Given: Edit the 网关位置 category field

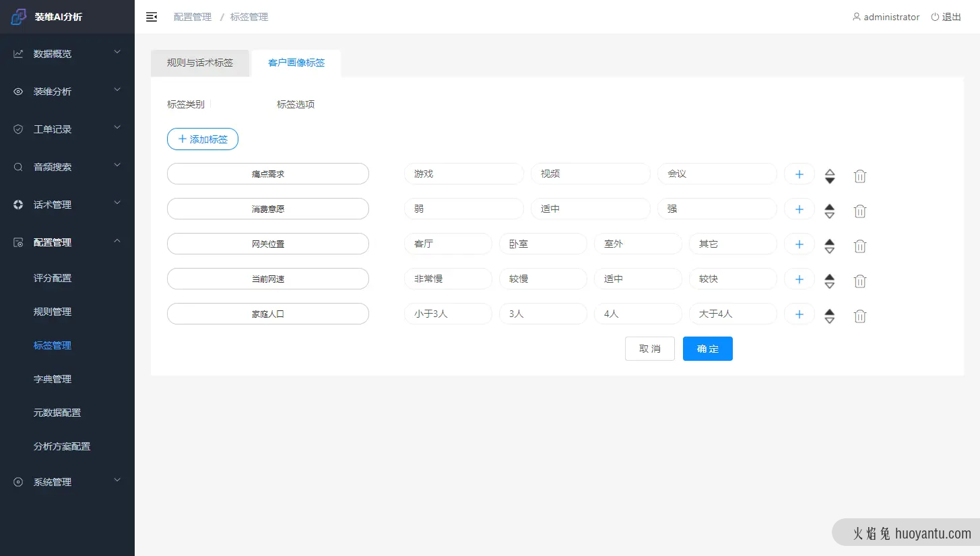Looking at the screenshot, I should 268,244.
